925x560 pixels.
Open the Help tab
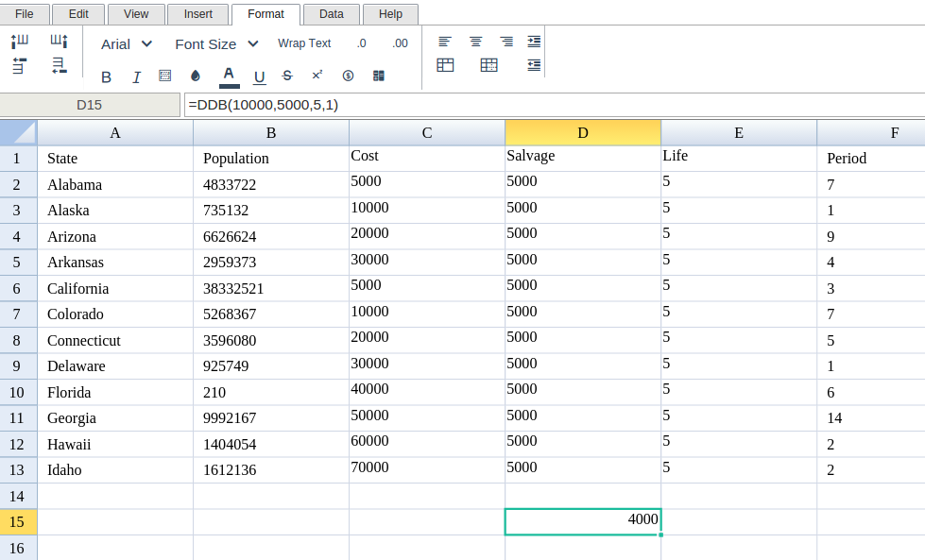point(390,14)
